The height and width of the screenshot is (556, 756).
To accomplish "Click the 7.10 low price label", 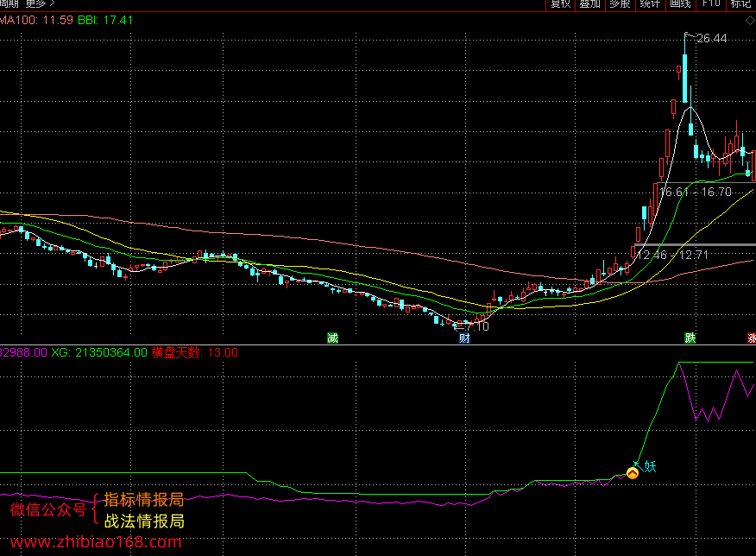I will tap(477, 326).
